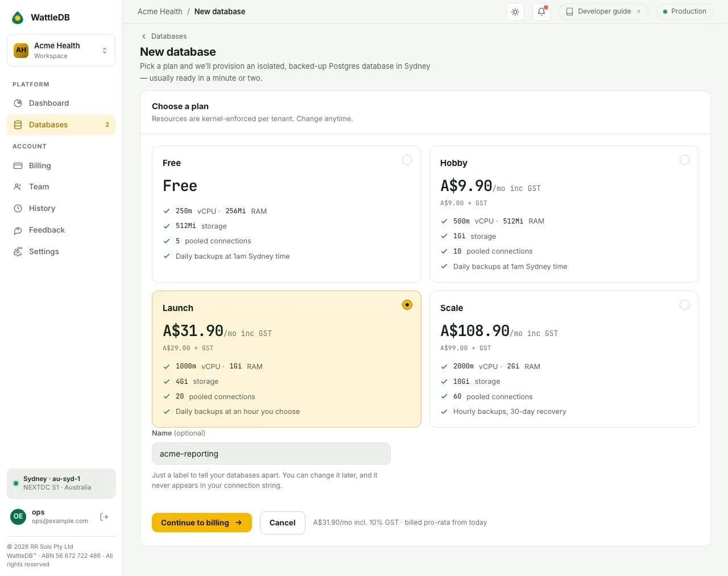Viewport: 728px width, 576px height.
Task: Click the Acme Health breadcrumb
Action: click(160, 12)
